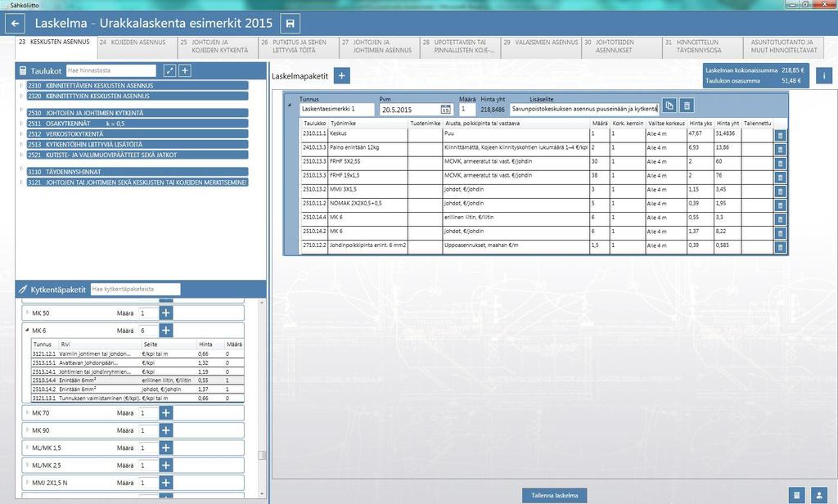Open the info panel via the i button
Image resolution: width=838 pixels, height=504 pixels.
(824, 76)
